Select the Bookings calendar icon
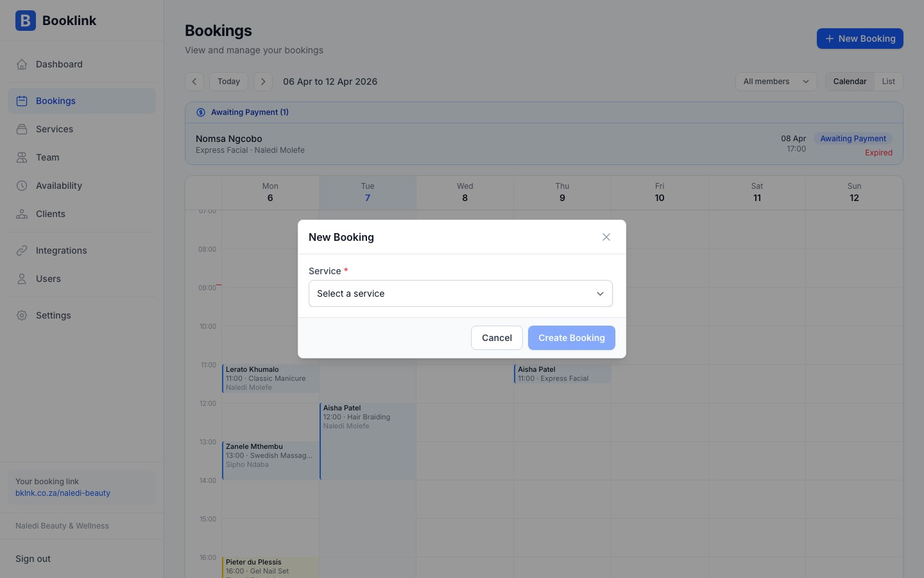 [x=22, y=101]
